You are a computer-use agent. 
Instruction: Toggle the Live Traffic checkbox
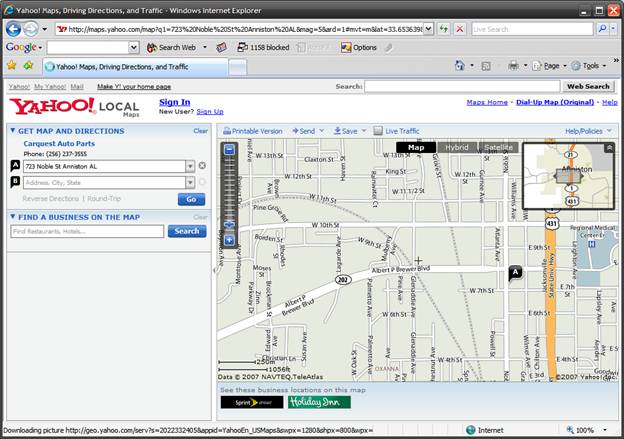pyautogui.click(x=378, y=131)
